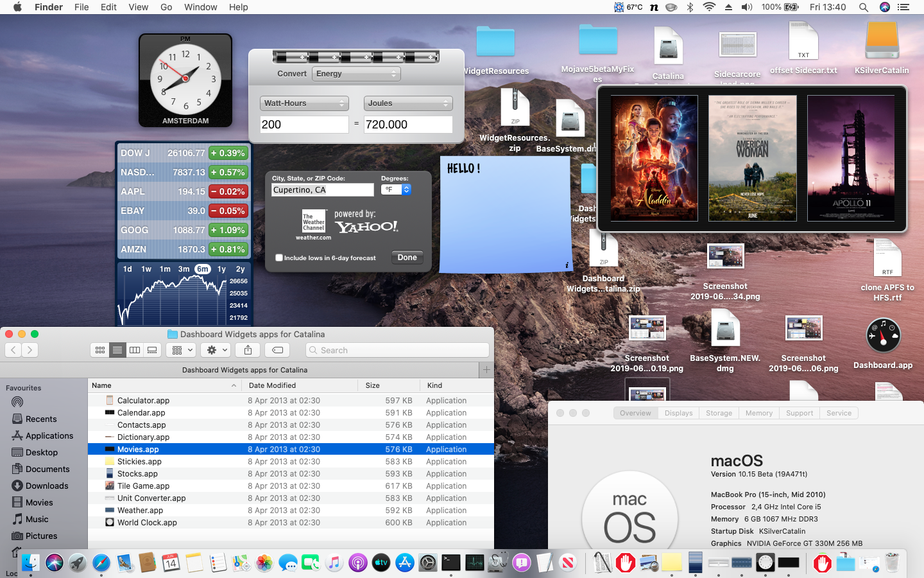Screen dimensions: 924x578
Task: Open the Trash in the Dock
Action: coord(892,563)
